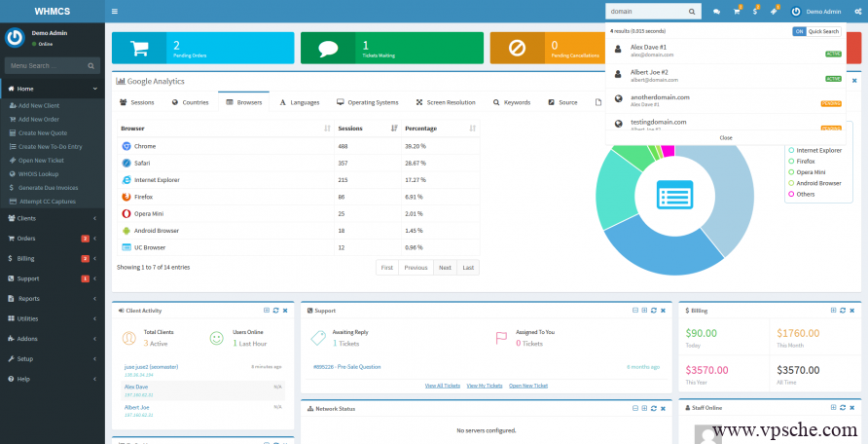Refresh the Support widget
The image size is (868, 444).
point(652,311)
